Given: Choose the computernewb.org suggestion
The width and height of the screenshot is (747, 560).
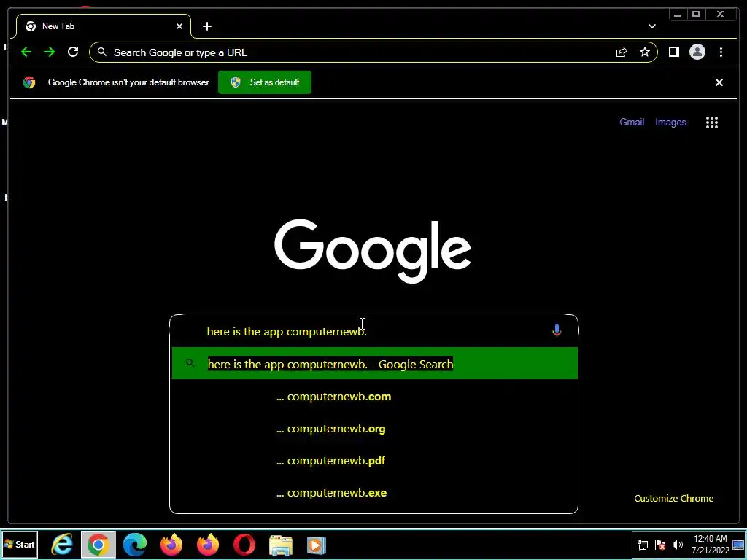Looking at the screenshot, I should (x=374, y=429).
